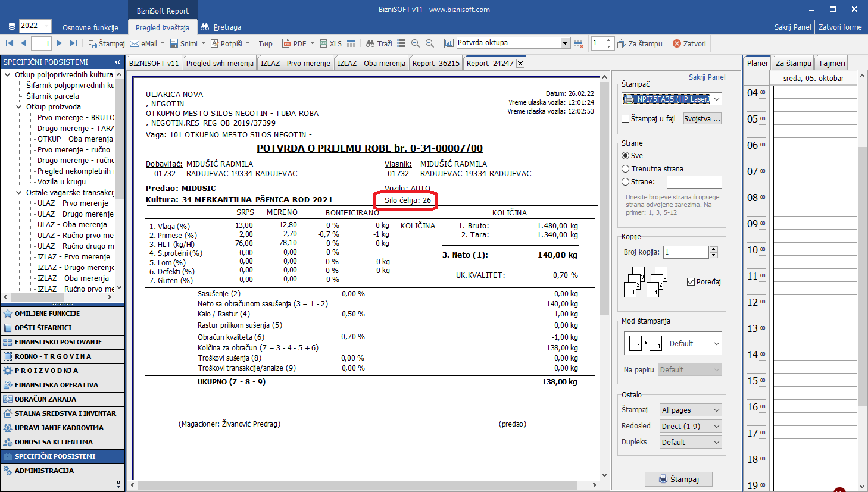Export report to XLS

pyautogui.click(x=330, y=43)
